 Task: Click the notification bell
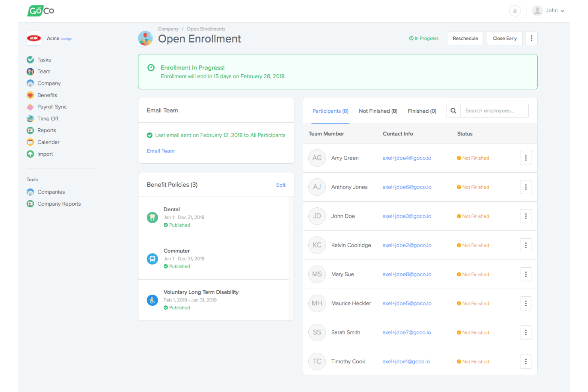click(515, 11)
